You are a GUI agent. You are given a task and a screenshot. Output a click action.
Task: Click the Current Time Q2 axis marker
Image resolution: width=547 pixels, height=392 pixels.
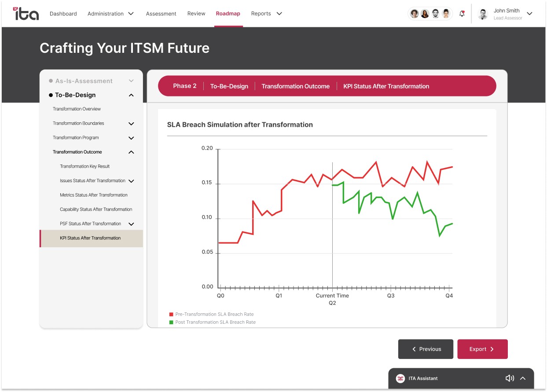click(332, 299)
